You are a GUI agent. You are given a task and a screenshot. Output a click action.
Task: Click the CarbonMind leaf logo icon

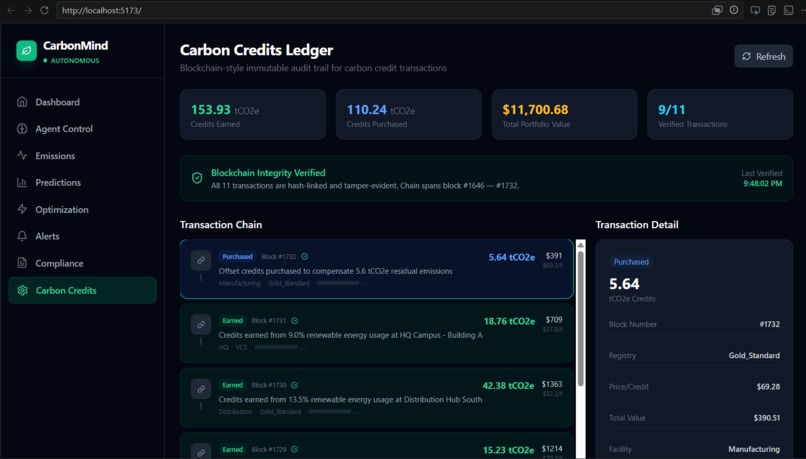coord(26,51)
